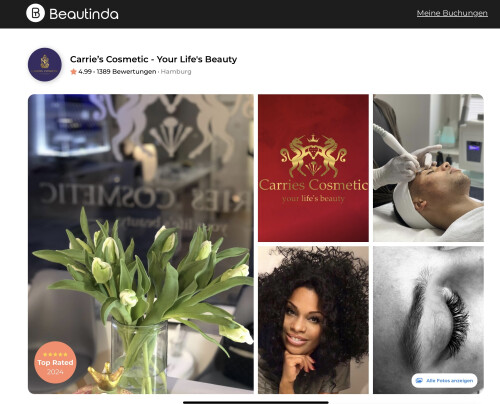Open Meine Buchungen link

click(452, 13)
